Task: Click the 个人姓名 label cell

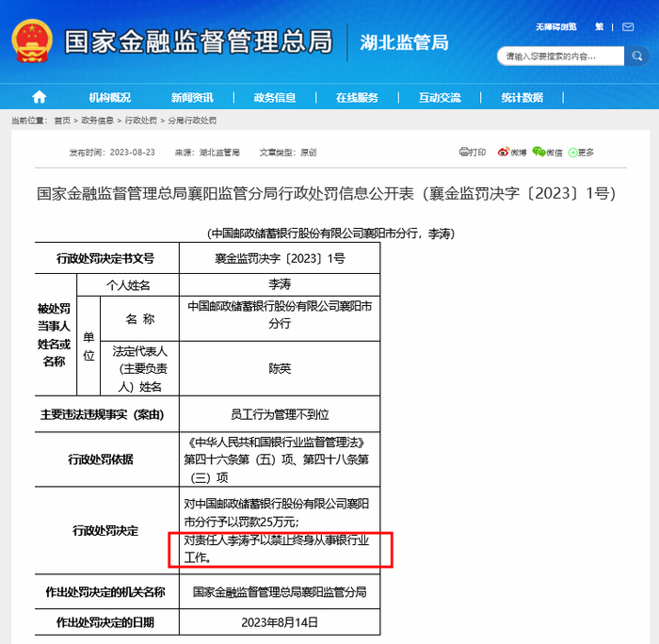Action: pyautogui.click(x=128, y=285)
